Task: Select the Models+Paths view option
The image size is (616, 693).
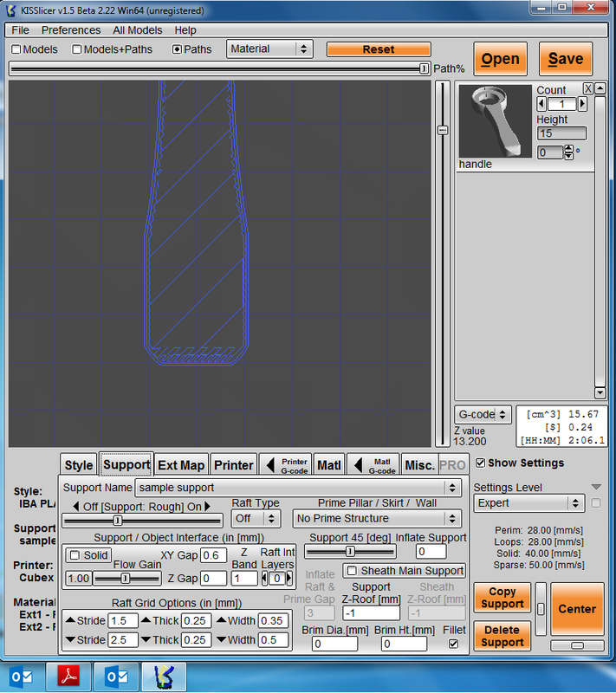Action: pos(77,49)
